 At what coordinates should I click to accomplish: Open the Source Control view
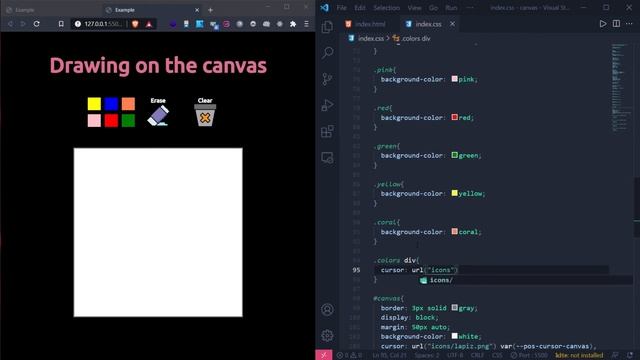[327, 79]
